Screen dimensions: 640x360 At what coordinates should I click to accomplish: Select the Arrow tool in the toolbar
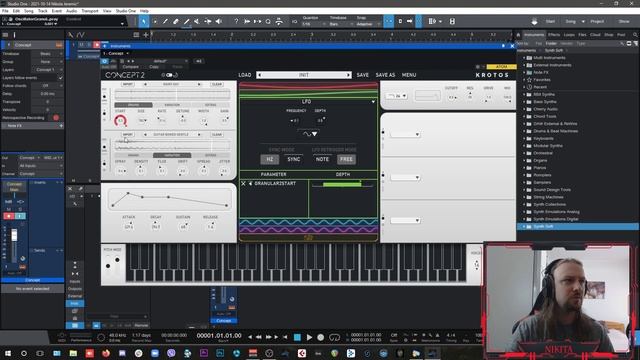[144, 21]
